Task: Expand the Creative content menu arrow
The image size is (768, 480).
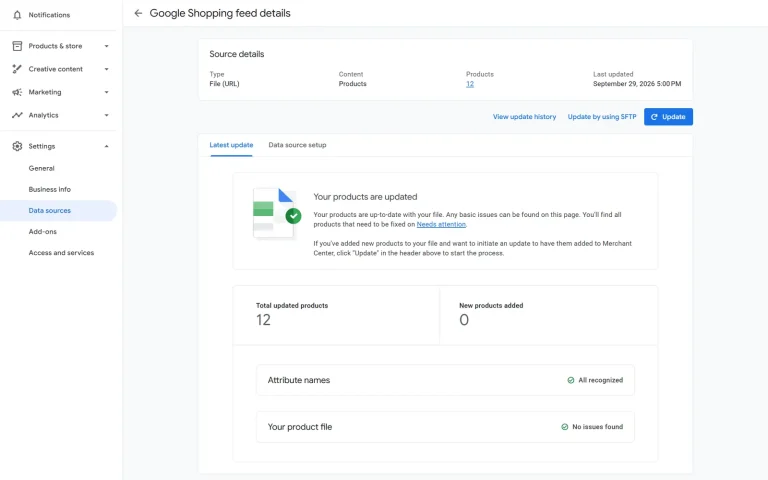Action: (x=106, y=69)
